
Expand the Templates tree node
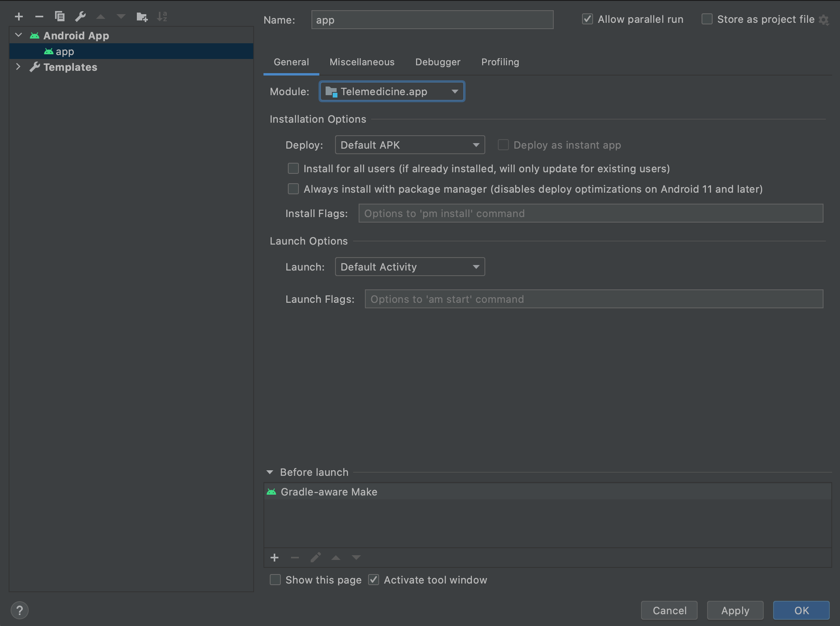point(18,67)
